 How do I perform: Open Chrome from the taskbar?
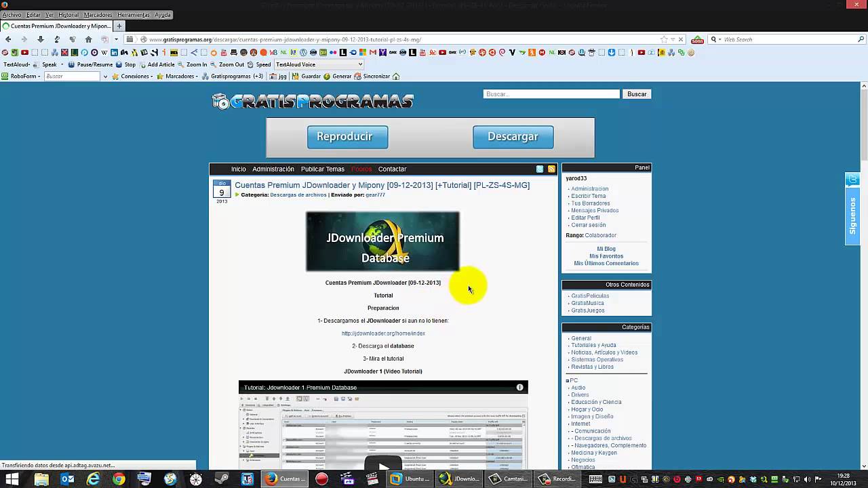pos(119,479)
